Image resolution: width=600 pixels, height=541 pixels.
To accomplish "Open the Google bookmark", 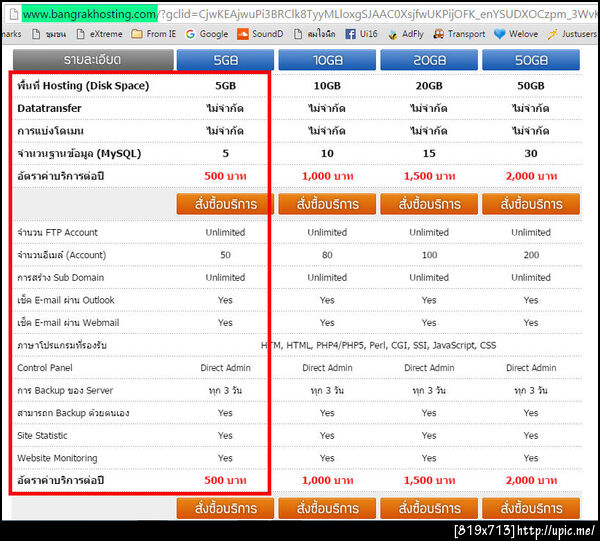I will point(207,34).
